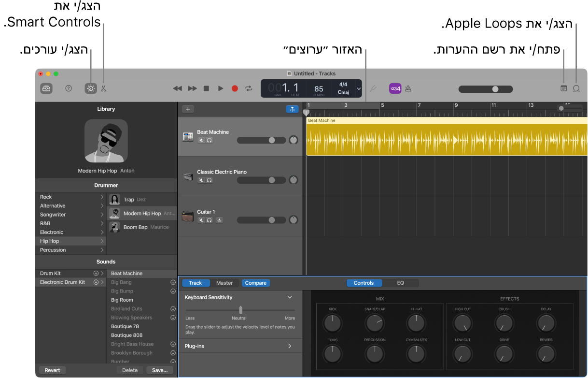
Task: Enable input monitoring on Guitar 1 track
Action: [x=219, y=220]
